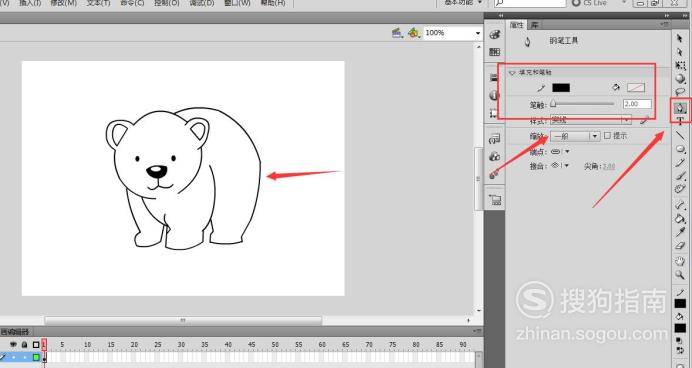
Task: Click the toolbox stroke color swatch
Action: tap(680, 304)
